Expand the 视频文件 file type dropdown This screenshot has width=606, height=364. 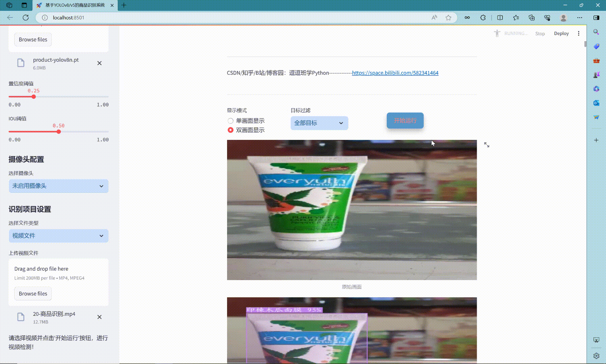[59, 236]
